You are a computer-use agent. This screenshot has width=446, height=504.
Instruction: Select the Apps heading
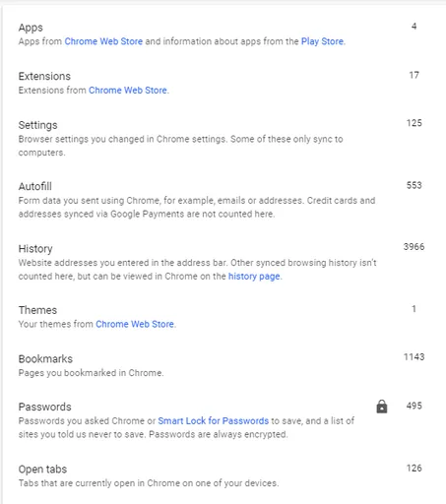click(31, 28)
